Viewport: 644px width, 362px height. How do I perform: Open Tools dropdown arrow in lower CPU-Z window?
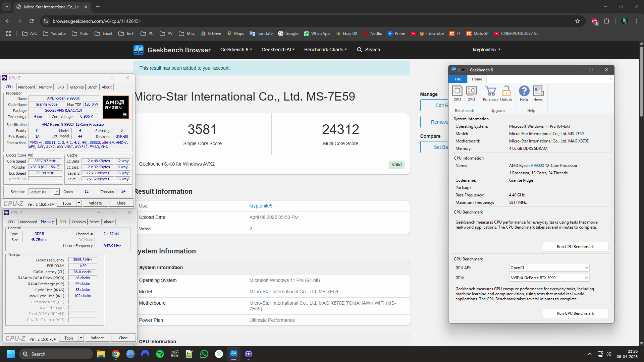81,338
